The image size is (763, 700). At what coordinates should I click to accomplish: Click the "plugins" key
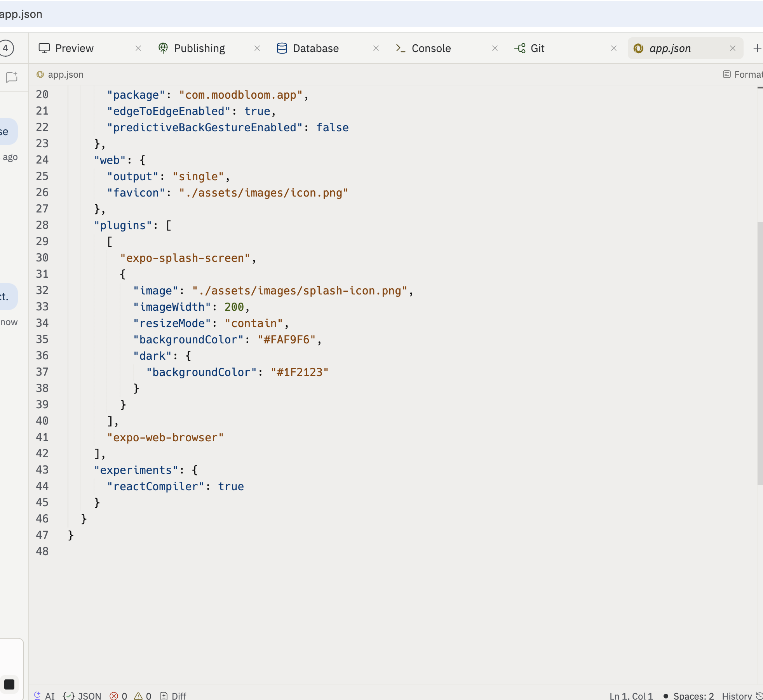tap(123, 226)
